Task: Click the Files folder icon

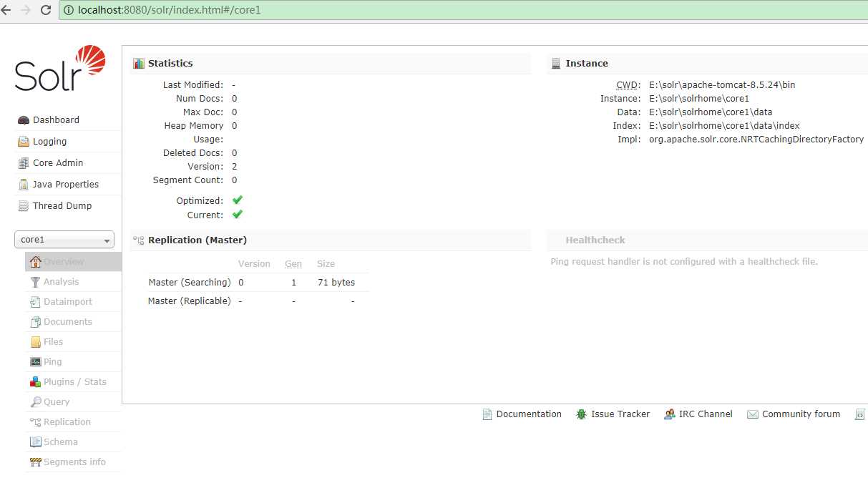Action: tap(35, 342)
